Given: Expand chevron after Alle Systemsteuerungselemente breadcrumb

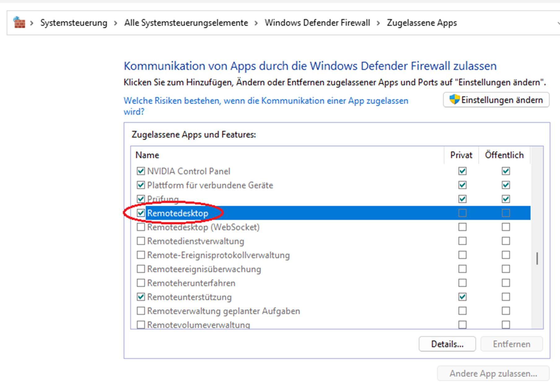Looking at the screenshot, I should pos(256,23).
